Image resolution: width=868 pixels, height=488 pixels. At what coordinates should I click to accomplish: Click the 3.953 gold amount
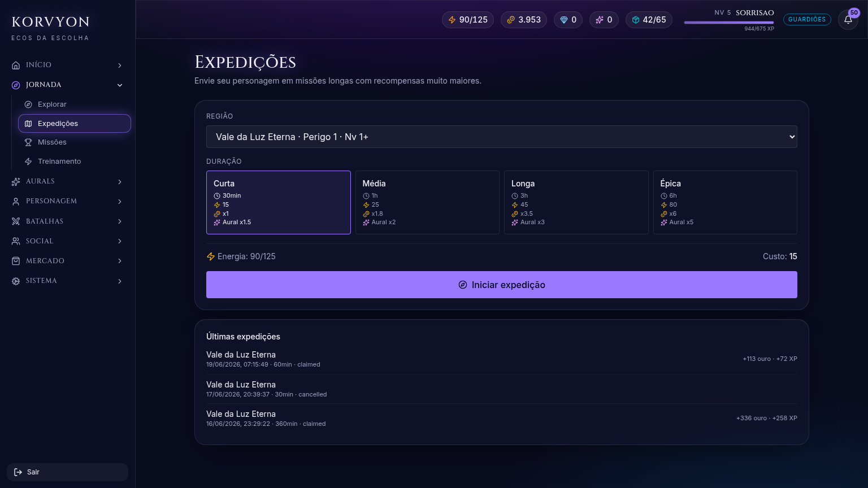click(530, 20)
